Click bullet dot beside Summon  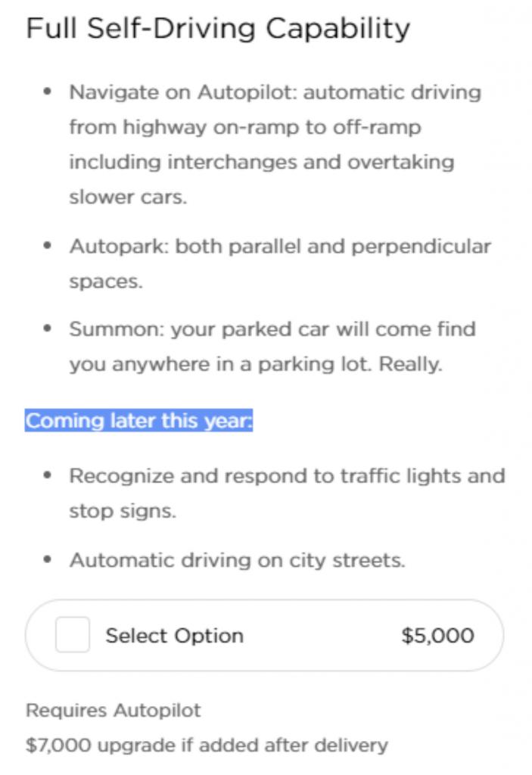click(x=48, y=328)
